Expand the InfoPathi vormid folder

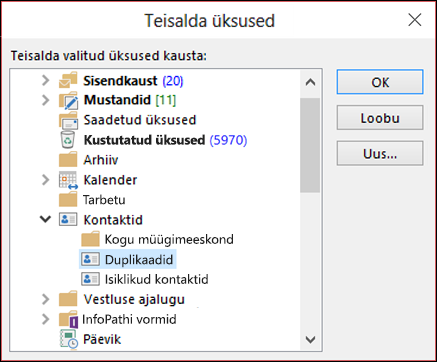tap(45, 319)
